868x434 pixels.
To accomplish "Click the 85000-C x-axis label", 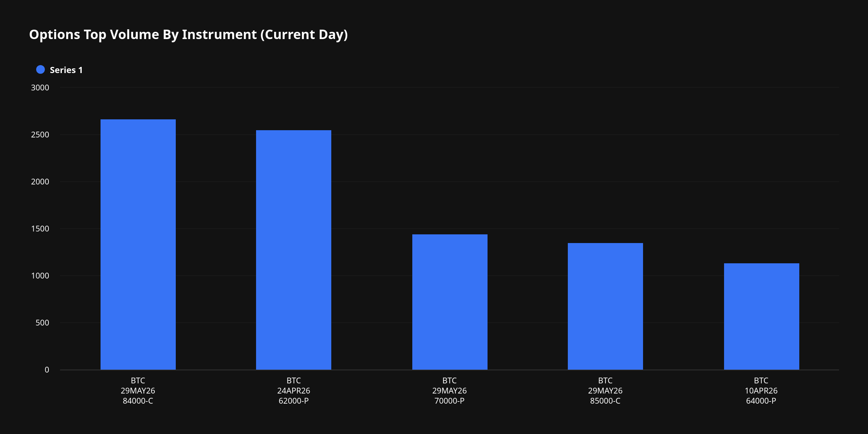I will click(x=605, y=401).
